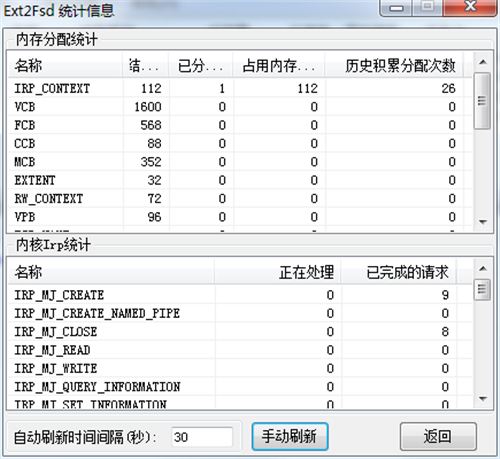The height and width of the screenshot is (459, 500).
Task: Select the CCB row
Action: [x=240, y=143]
